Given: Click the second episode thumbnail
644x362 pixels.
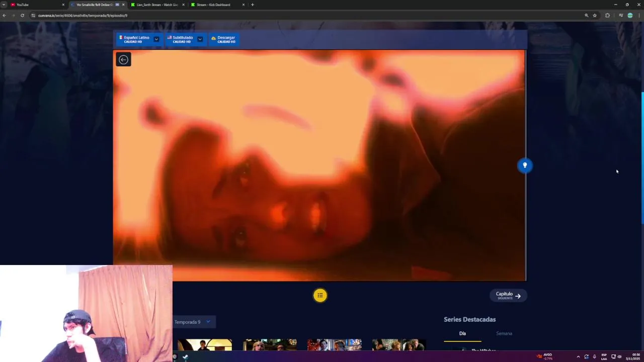Looking at the screenshot, I should 270,344.
